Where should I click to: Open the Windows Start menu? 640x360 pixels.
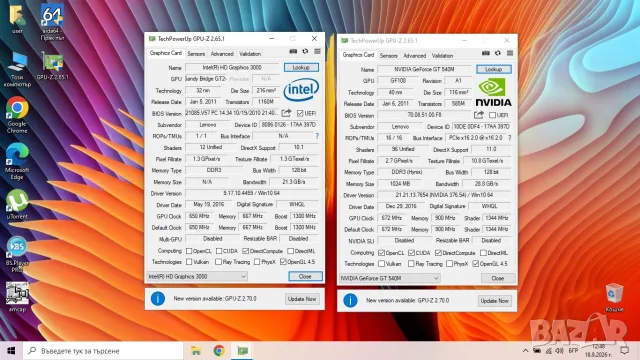point(11,351)
